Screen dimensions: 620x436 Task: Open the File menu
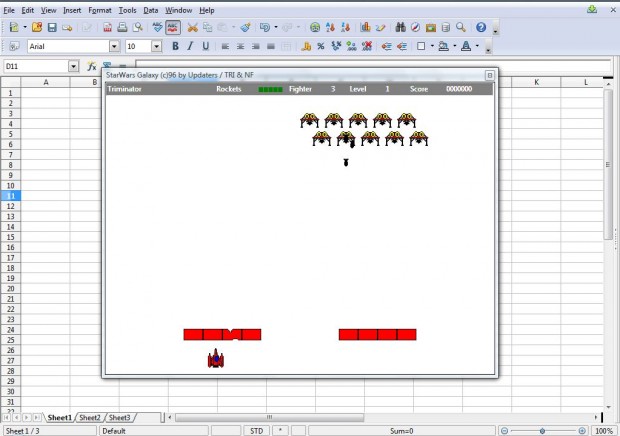[x=9, y=10]
